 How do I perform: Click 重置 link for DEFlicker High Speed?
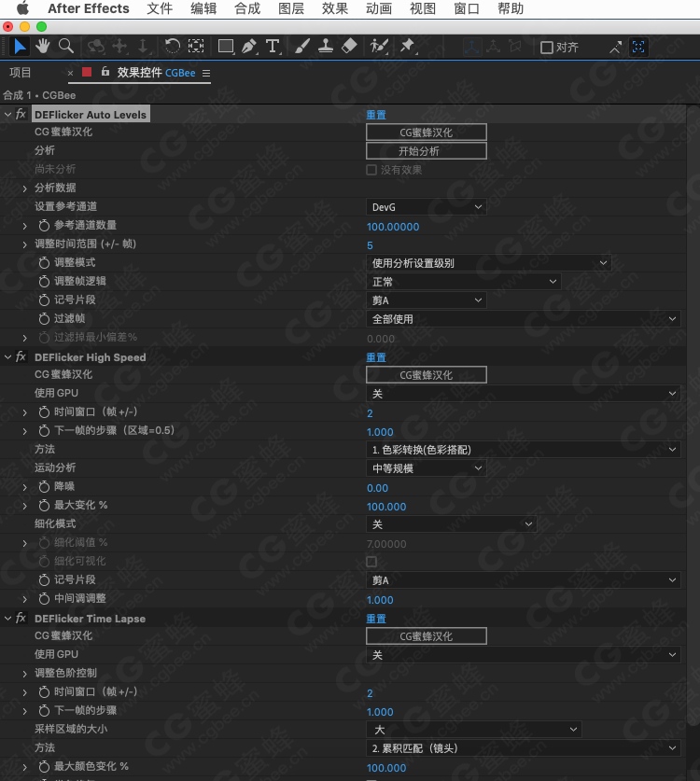[x=376, y=357]
